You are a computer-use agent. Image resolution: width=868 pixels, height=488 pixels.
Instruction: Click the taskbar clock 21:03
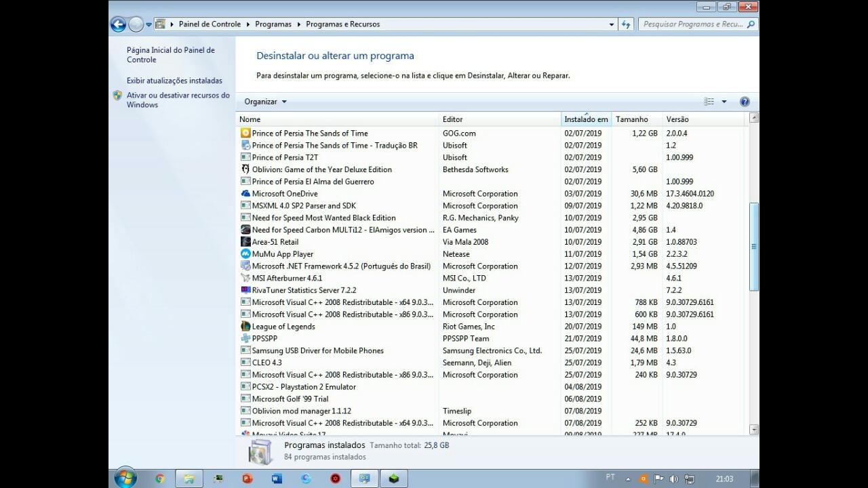[x=724, y=479]
